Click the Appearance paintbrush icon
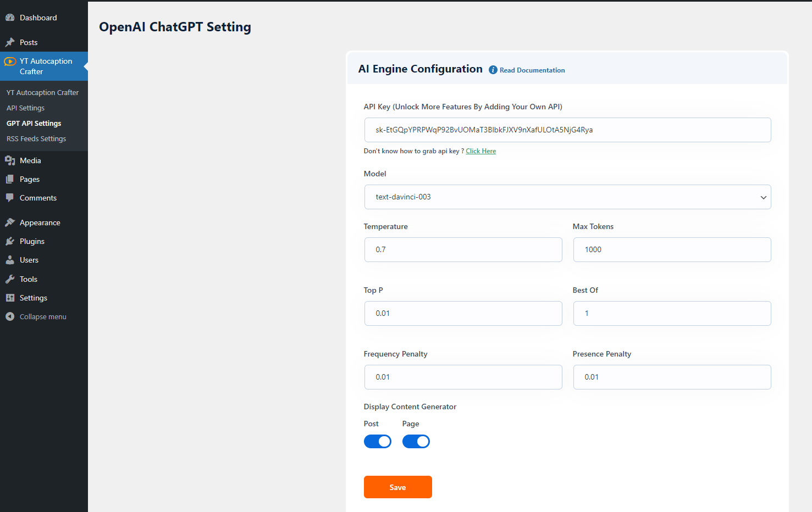 point(10,222)
